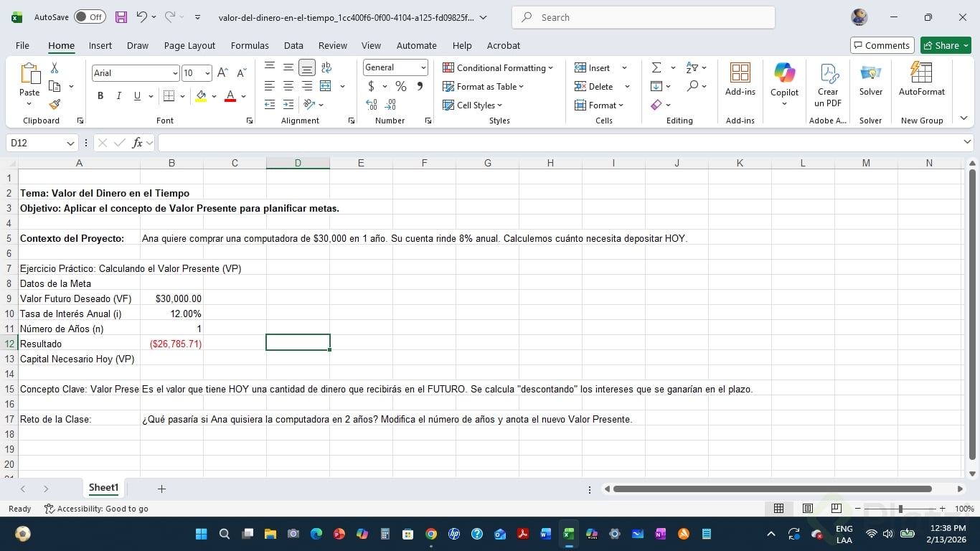
Task: Toggle Italic formatting
Action: point(119,96)
